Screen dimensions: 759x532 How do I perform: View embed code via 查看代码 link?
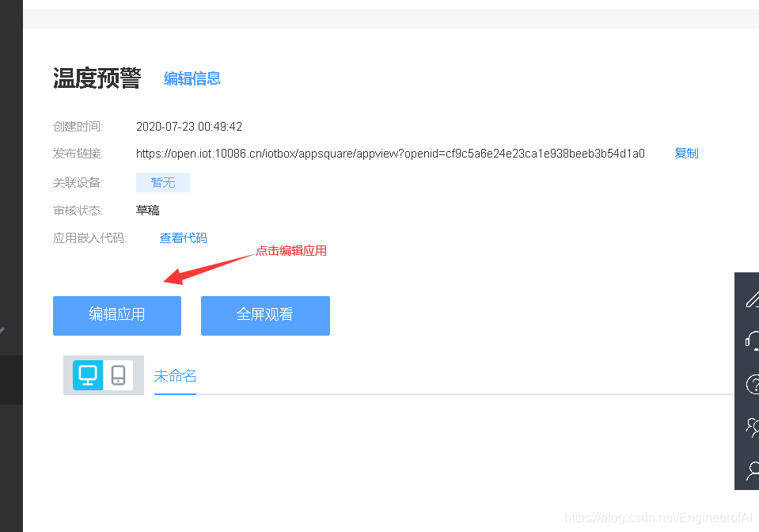183,237
